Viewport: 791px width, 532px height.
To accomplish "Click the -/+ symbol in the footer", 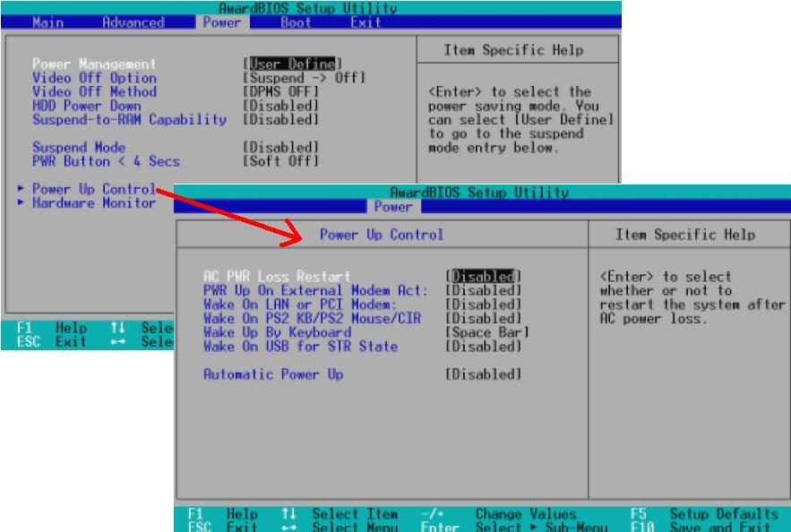I will click(x=433, y=514).
